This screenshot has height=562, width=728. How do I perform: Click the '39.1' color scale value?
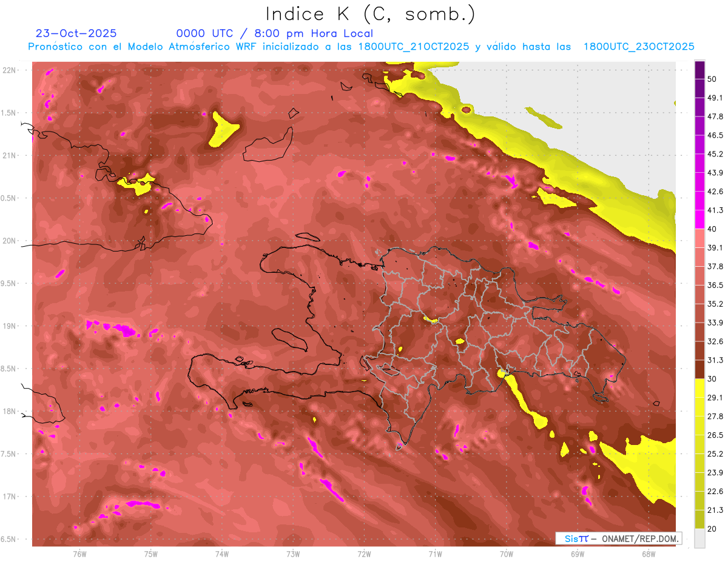(x=716, y=247)
